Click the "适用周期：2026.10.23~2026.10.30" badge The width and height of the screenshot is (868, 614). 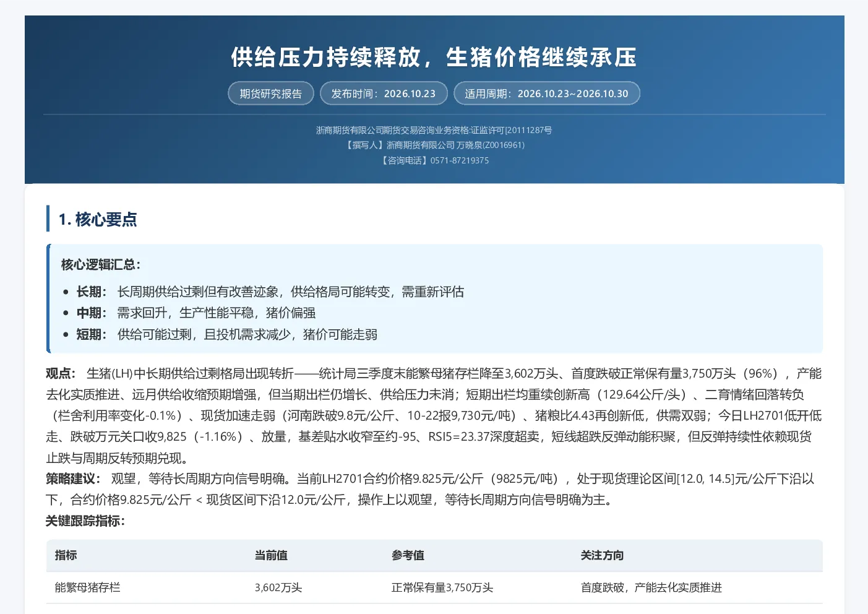pos(546,93)
